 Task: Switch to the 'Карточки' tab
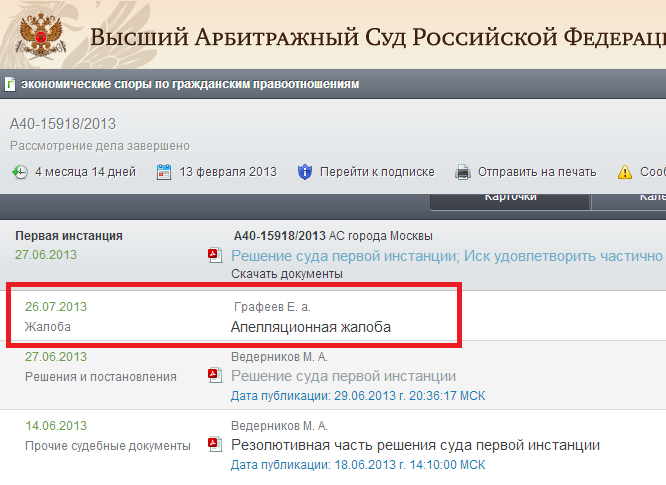(511, 200)
